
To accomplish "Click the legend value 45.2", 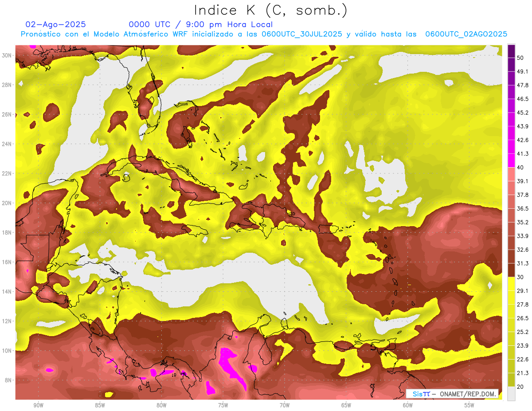I will point(523,113).
